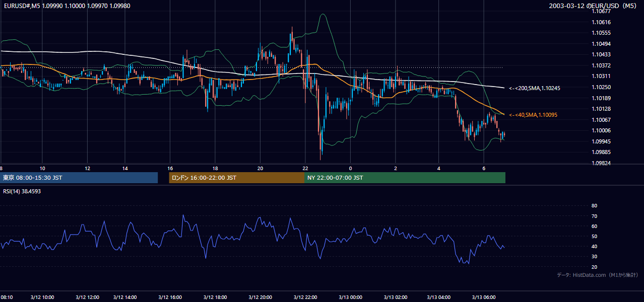Click the 3/12 10:00 bottom time label
Screen dimensions: 644x302
coord(42,297)
